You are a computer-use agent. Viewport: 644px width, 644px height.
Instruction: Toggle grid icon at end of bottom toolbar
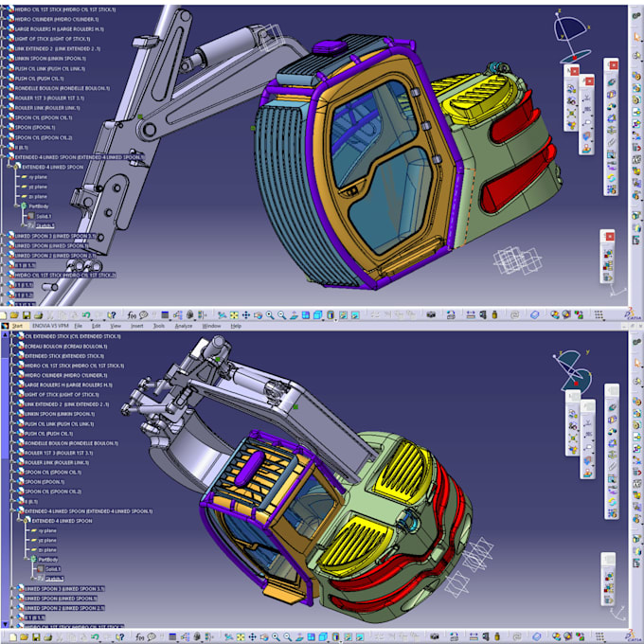pyautogui.click(x=599, y=636)
